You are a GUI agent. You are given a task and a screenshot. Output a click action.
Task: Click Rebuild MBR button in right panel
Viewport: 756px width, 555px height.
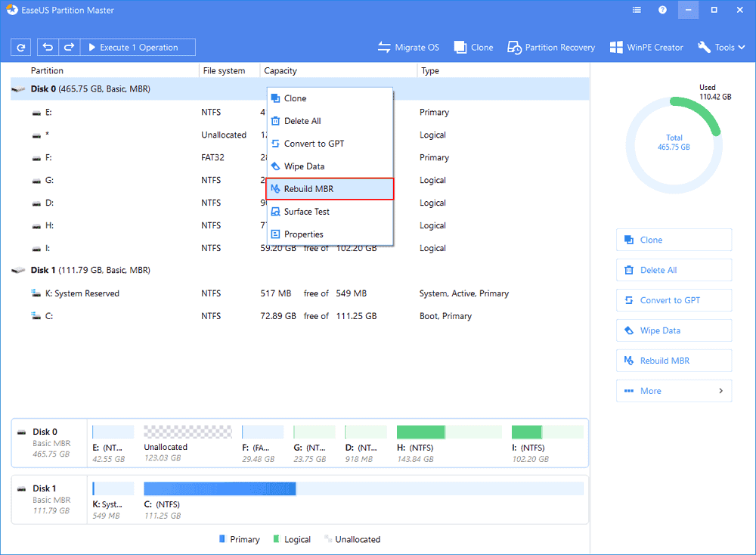pos(674,361)
